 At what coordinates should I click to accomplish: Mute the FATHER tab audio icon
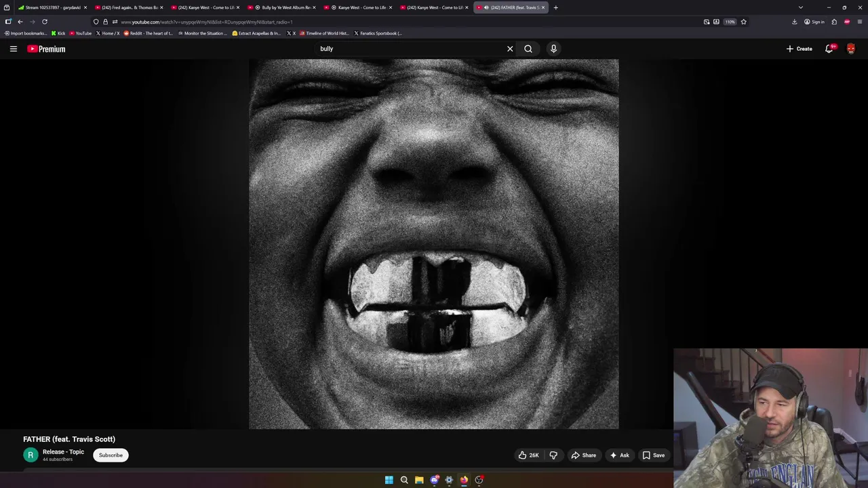click(486, 7)
